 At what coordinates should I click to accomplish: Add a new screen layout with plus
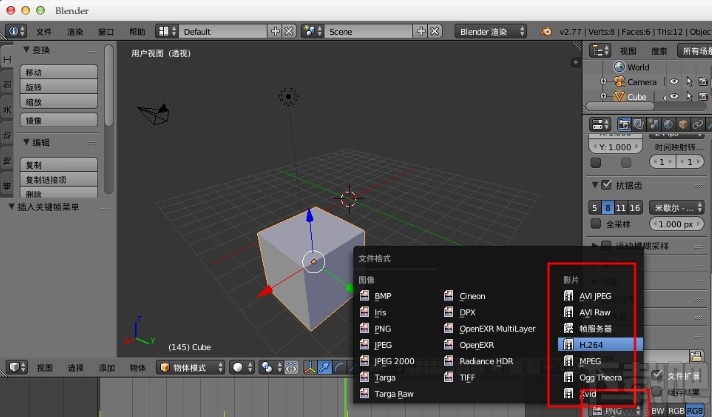pos(275,31)
